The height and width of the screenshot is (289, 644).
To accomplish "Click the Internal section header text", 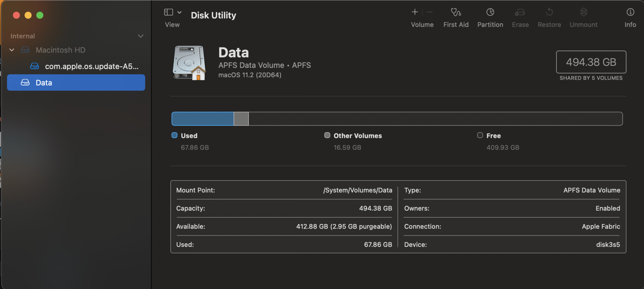I will click(23, 36).
